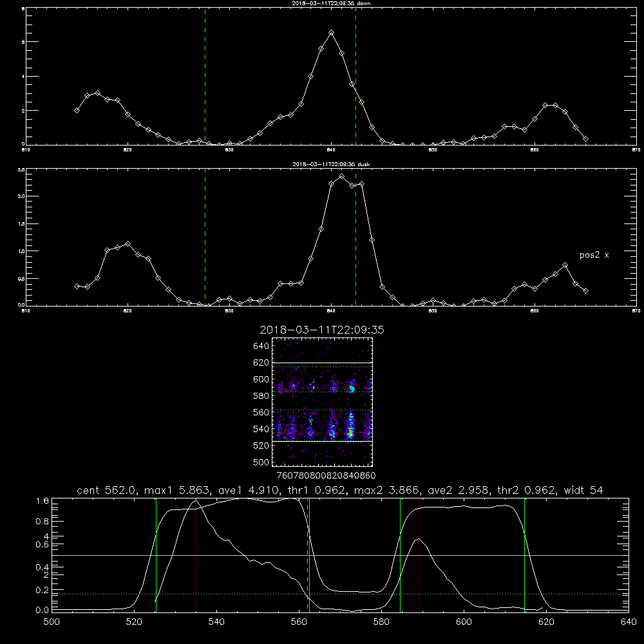
Task: Click x-axis label 840 under the dusk plot
Action: 332,311
